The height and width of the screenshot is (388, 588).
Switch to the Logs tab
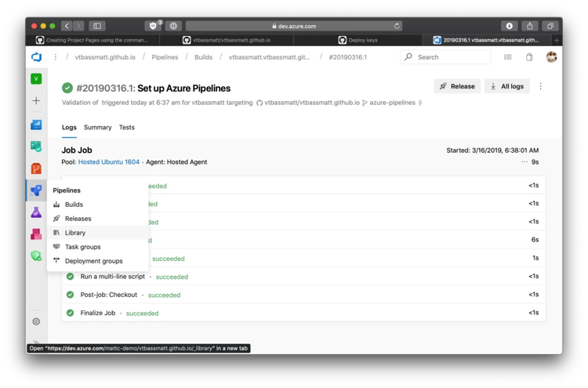click(69, 128)
